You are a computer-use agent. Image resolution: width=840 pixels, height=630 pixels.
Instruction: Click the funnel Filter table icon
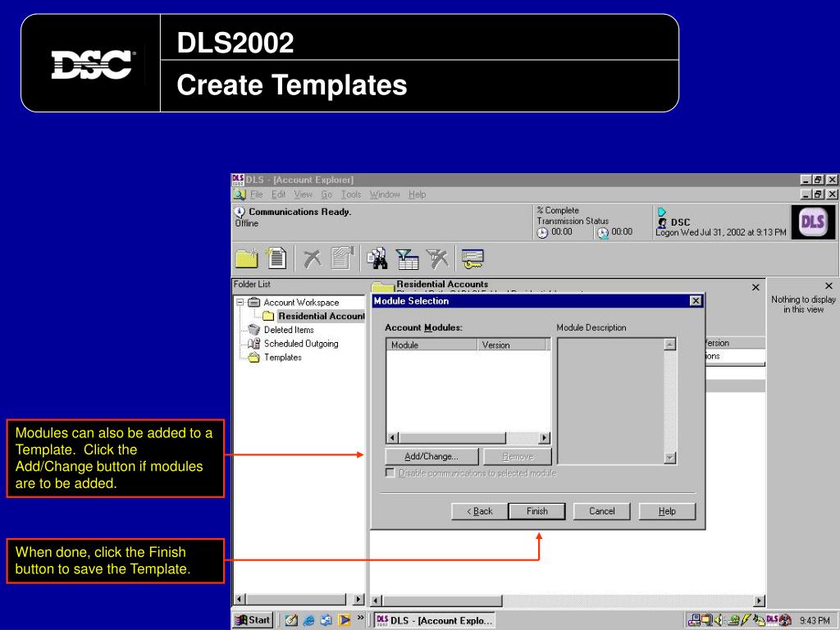click(x=407, y=258)
